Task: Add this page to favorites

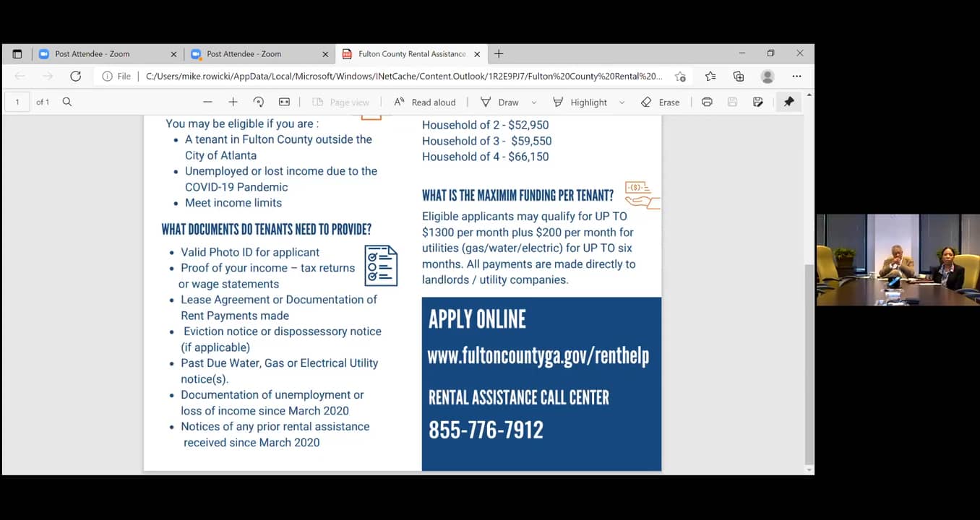Action: (680, 76)
